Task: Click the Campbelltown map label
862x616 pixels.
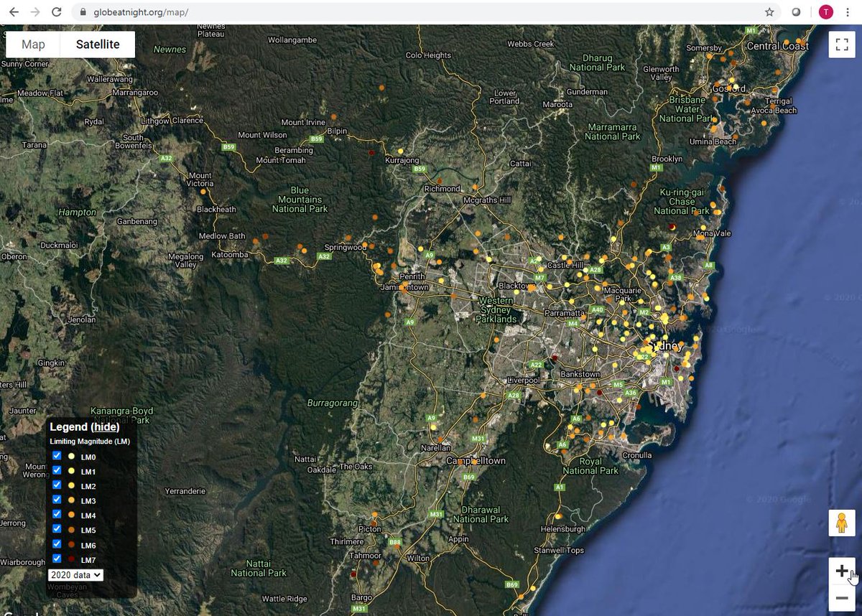Action: click(476, 460)
